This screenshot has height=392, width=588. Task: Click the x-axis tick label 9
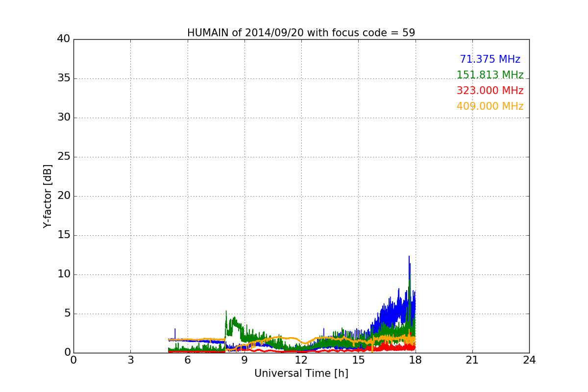[x=245, y=360]
